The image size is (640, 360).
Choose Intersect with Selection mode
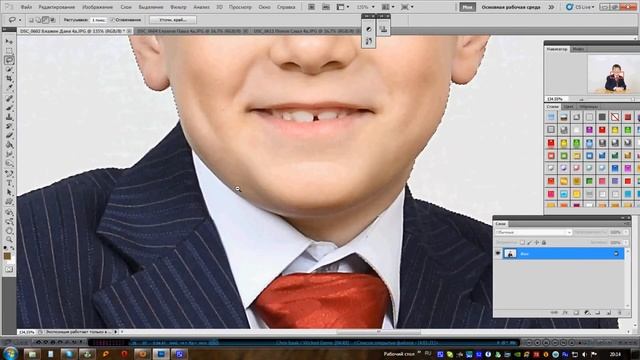click(x=53, y=20)
